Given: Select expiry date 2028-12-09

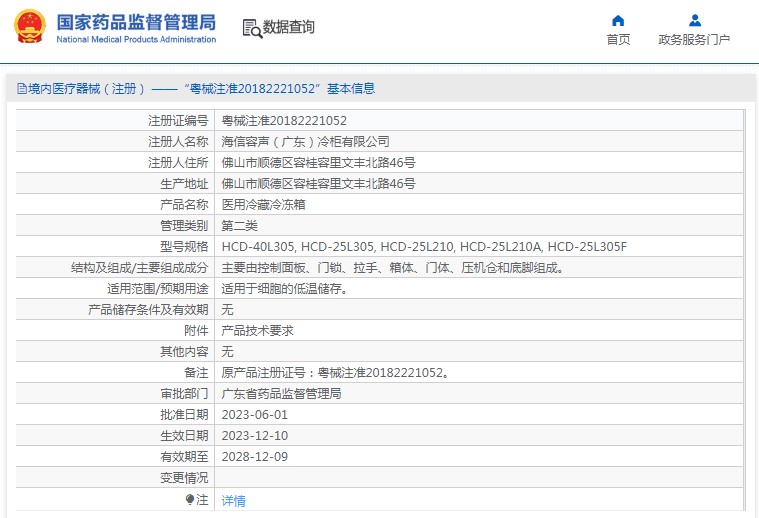Looking at the screenshot, I should tap(255, 457).
